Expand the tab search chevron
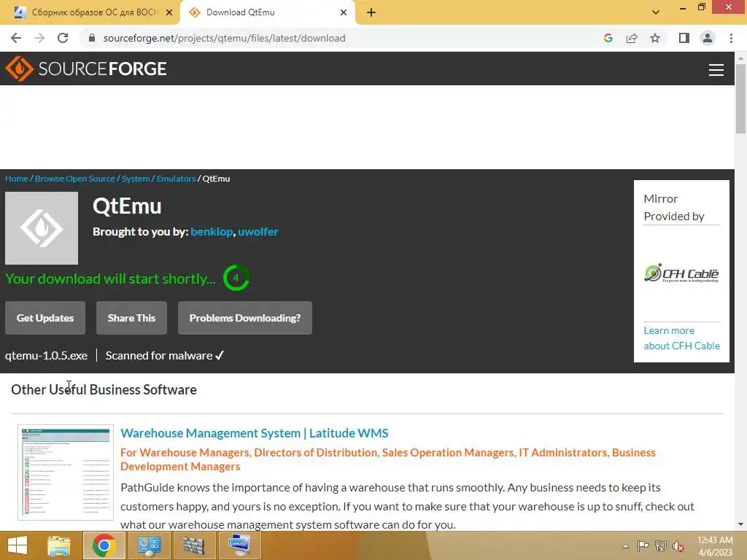Viewport: 747px width, 560px height. pos(656,12)
